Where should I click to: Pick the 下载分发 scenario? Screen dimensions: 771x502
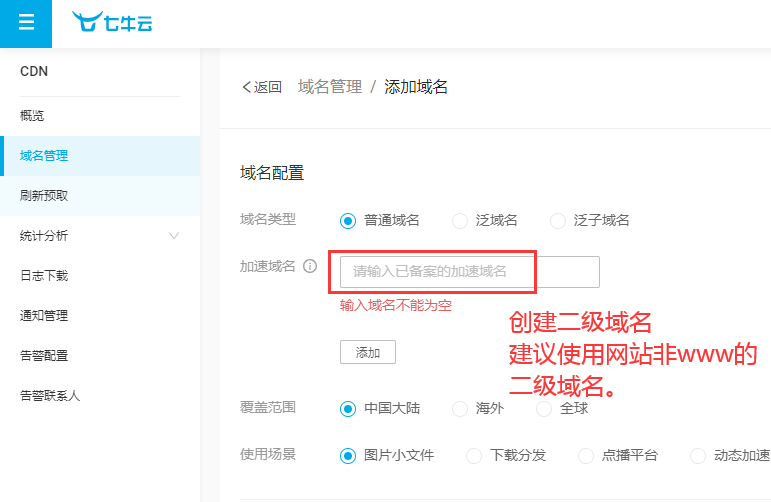(474, 455)
